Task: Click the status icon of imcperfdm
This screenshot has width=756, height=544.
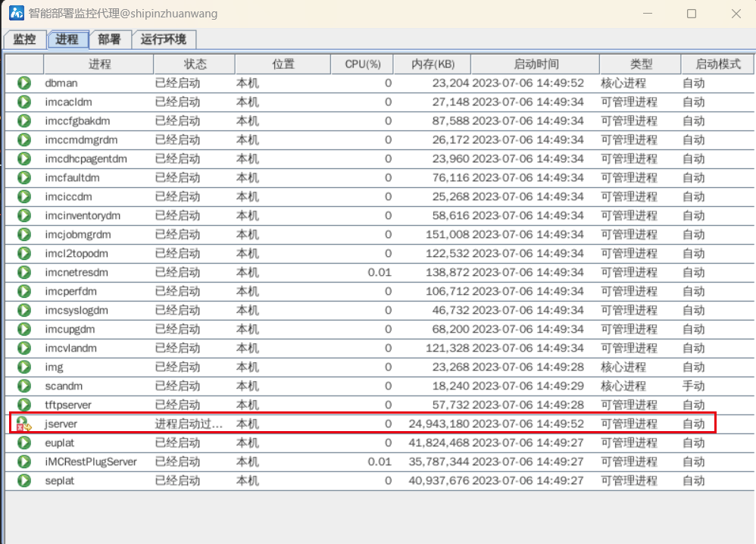Action: click(x=24, y=291)
